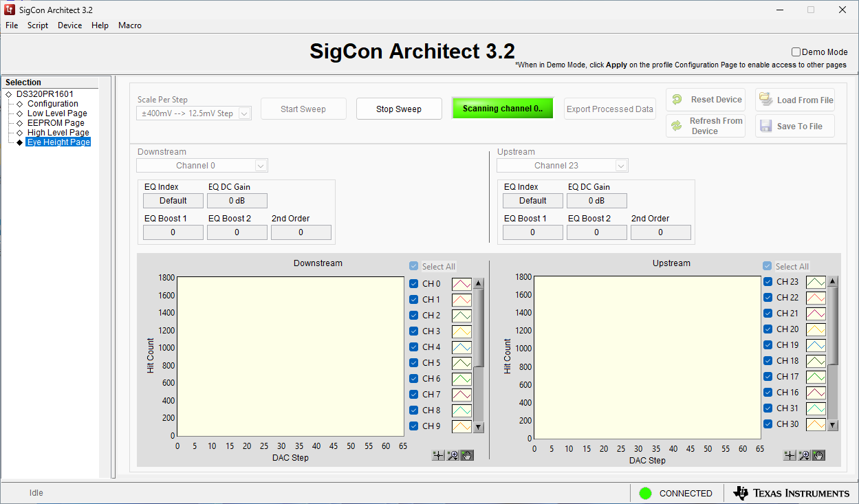This screenshot has height=504, width=859.
Task: Activate the Upstream graph zoom tool
Action: click(x=804, y=455)
